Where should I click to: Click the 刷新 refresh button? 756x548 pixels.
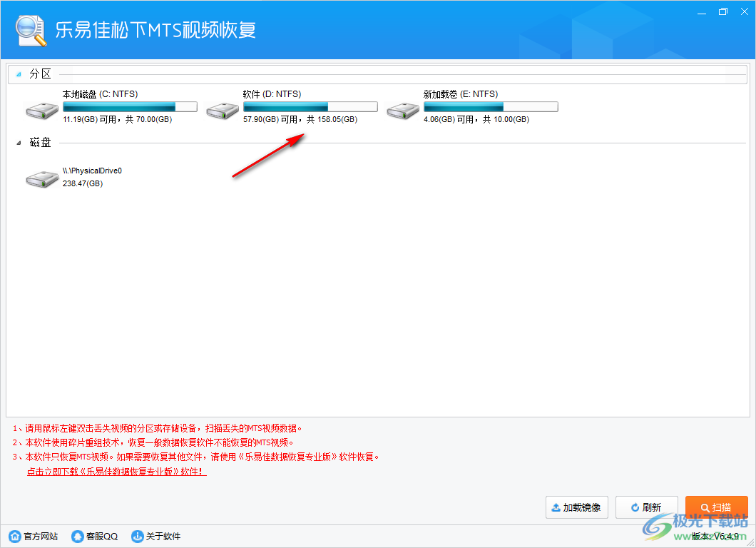tap(647, 507)
